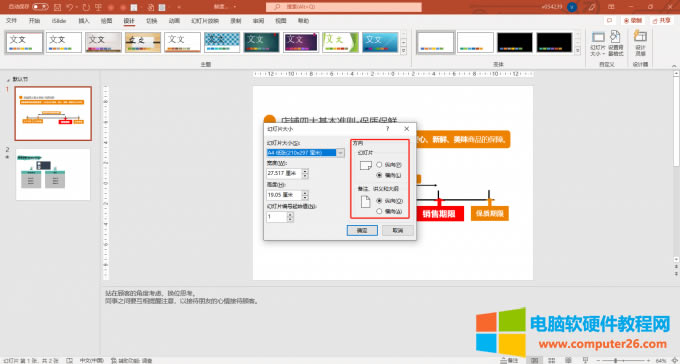Switch to the iSlide ribbon tab
680x364 pixels.
pyautogui.click(x=59, y=21)
